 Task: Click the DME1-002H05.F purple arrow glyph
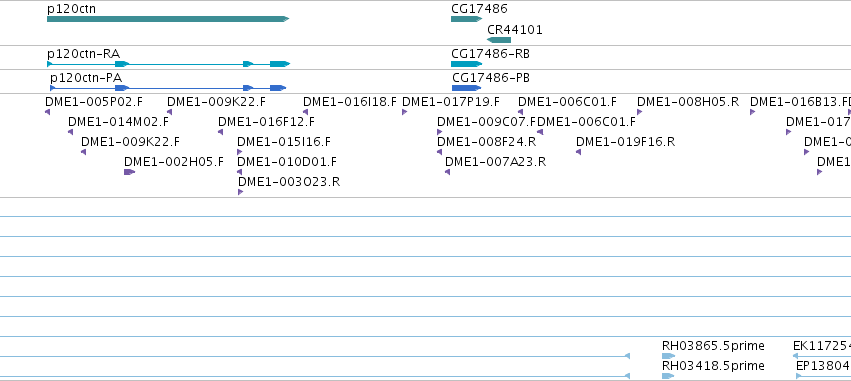pos(130,172)
